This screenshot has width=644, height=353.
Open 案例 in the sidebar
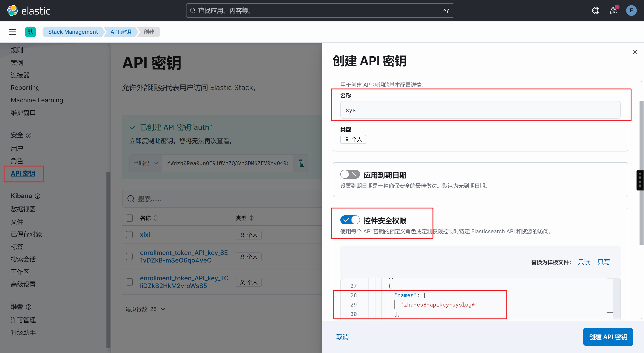[17, 63]
